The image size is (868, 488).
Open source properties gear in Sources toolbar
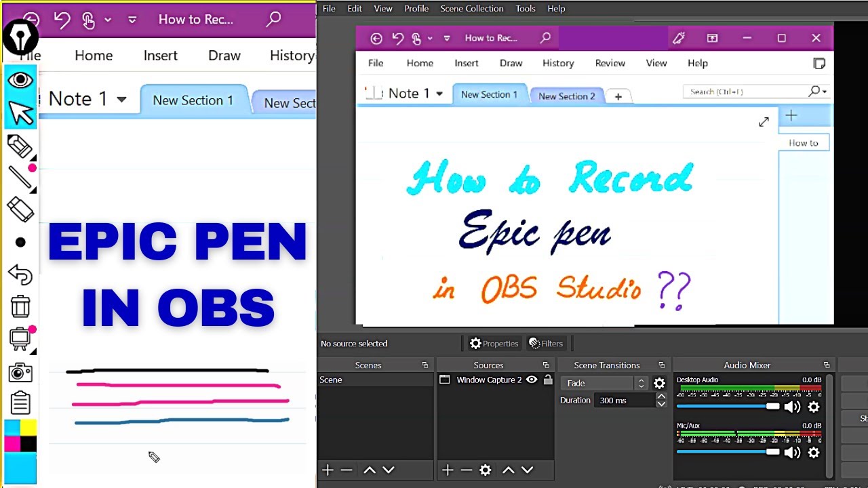point(486,470)
